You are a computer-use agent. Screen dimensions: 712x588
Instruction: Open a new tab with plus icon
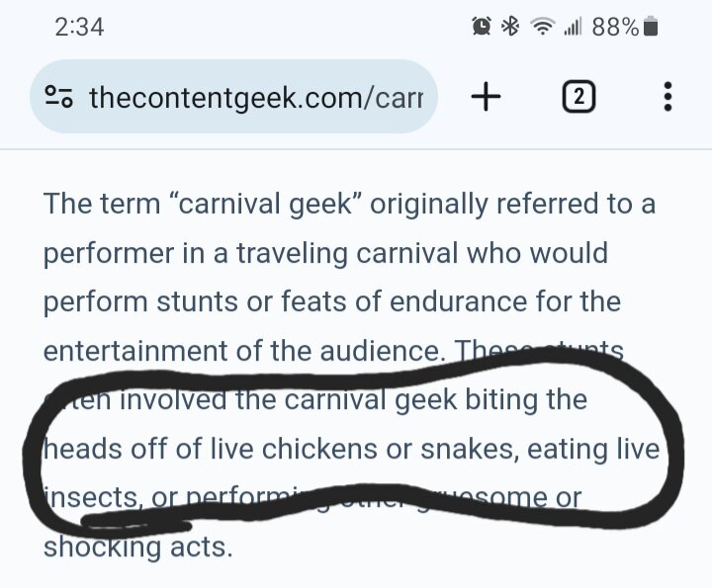tap(486, 97)
